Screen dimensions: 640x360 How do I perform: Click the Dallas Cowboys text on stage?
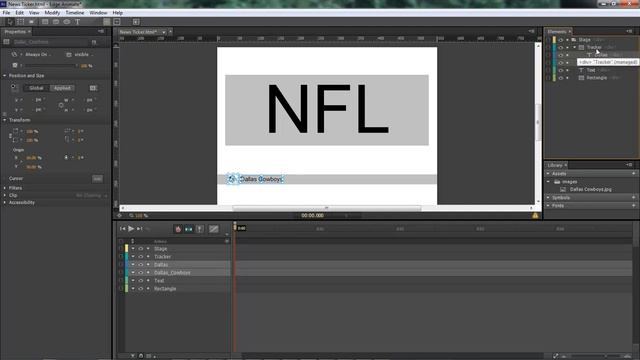(261, 179)
